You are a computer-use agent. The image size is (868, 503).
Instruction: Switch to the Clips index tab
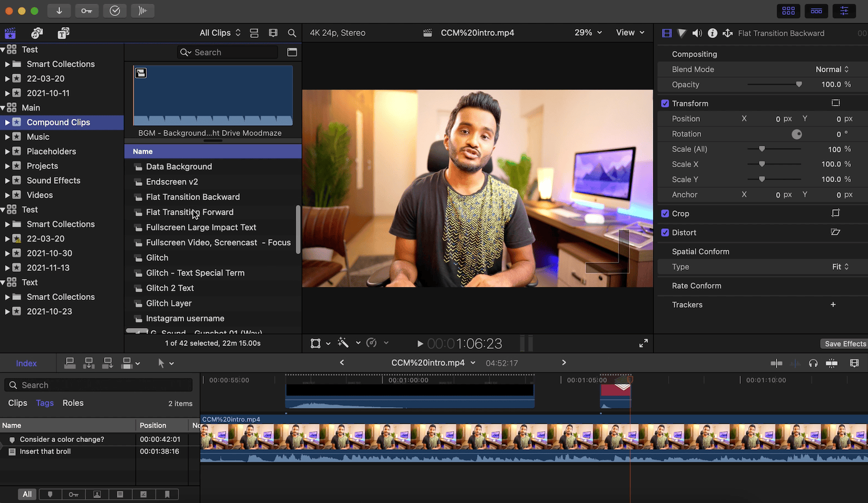[x=18, y=403]
